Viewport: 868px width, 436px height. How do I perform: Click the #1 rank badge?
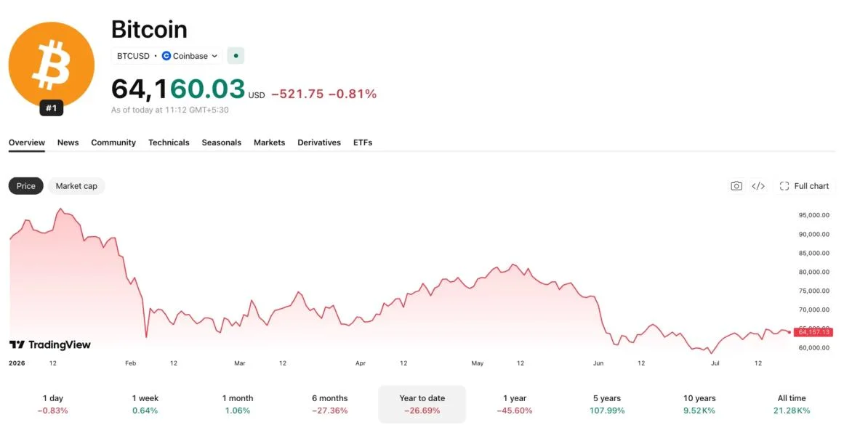coord(52,108)
